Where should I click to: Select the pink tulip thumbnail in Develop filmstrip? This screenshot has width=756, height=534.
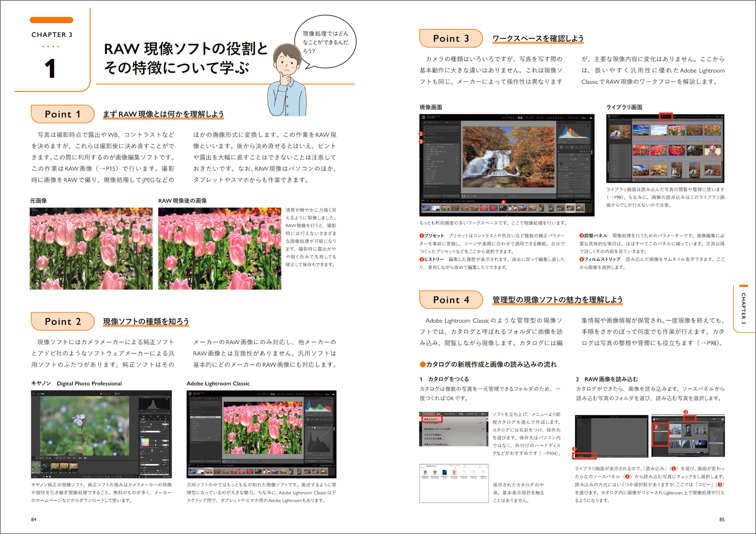click(445, 208)
